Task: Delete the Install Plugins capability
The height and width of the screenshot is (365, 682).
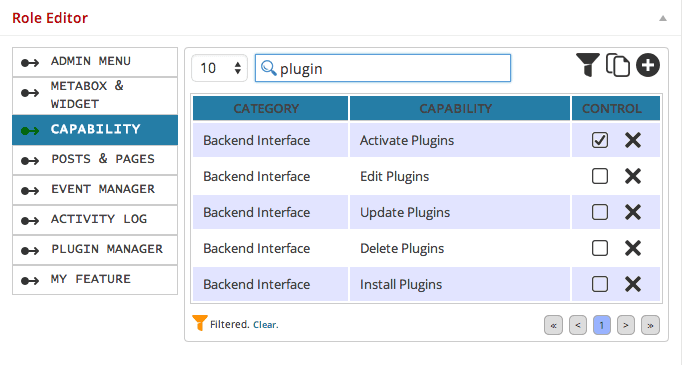Action: (x=633, y=285)
